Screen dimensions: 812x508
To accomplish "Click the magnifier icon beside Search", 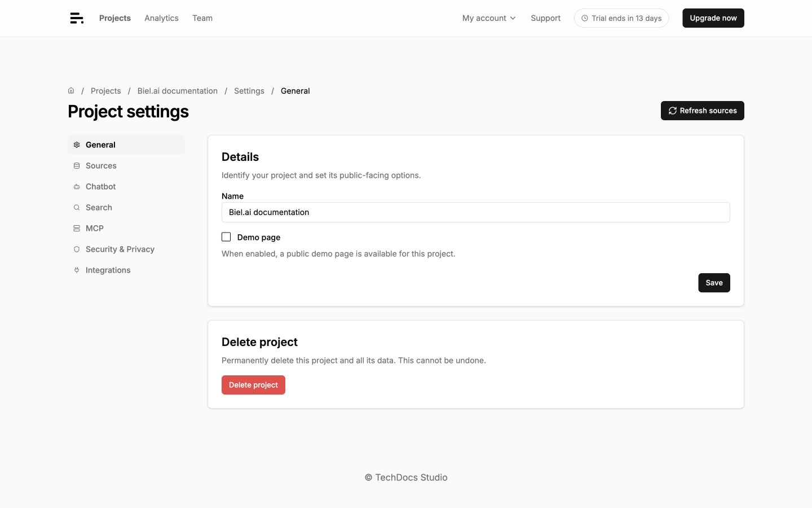I will pyautogui.click(x=77, y=207).
